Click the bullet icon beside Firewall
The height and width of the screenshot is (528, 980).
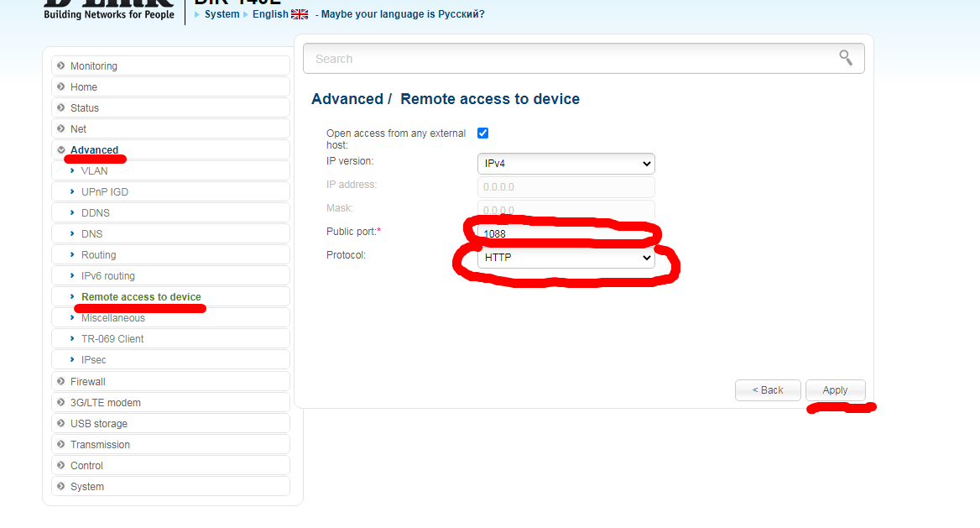pyautogui.click(x=60, y=382)
